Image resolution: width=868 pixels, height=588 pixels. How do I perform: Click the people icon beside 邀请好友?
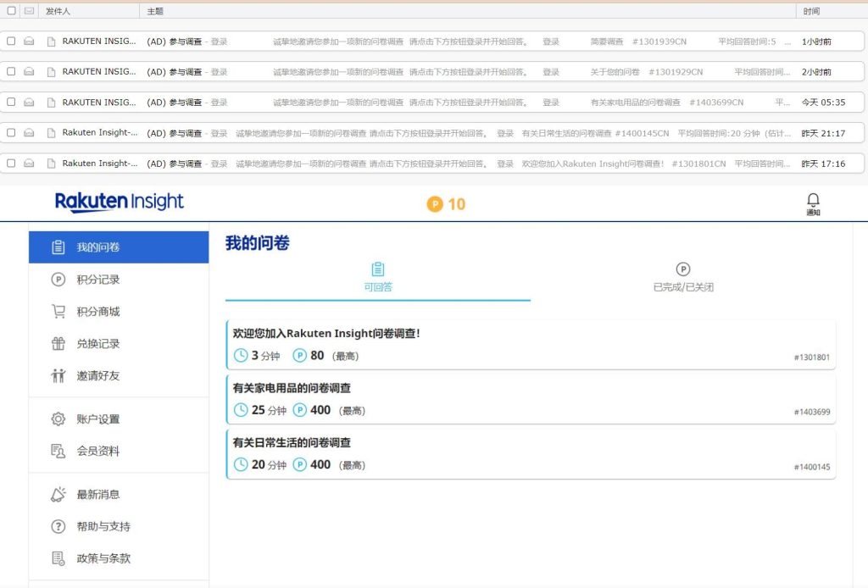[x=58, y=375]
